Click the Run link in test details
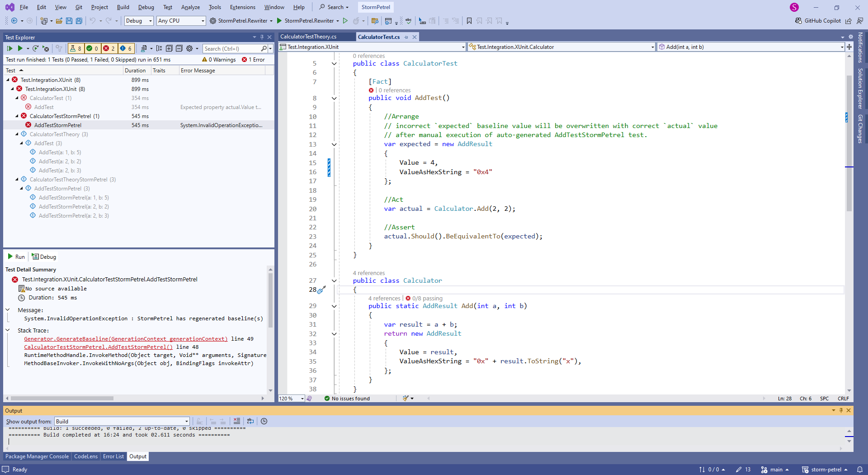868x475 pixels. tap(16, 256)
